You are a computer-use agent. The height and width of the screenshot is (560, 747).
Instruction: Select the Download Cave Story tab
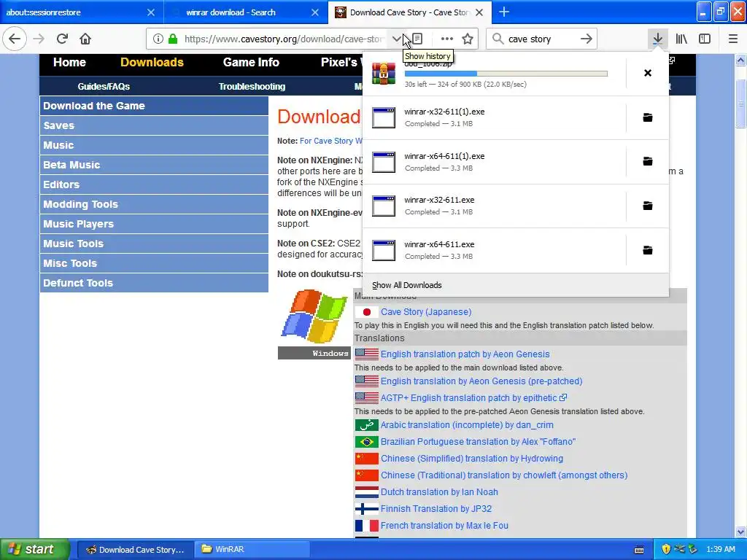[409, 12]
